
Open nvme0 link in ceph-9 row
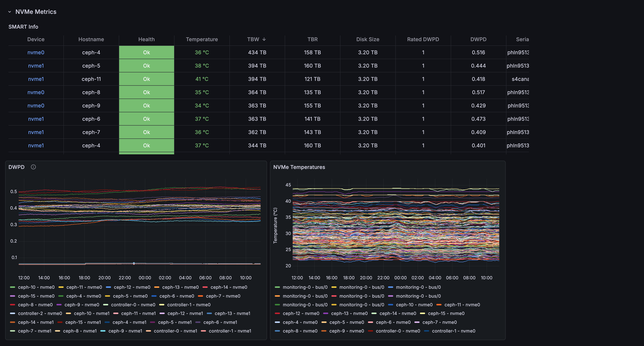36,105
